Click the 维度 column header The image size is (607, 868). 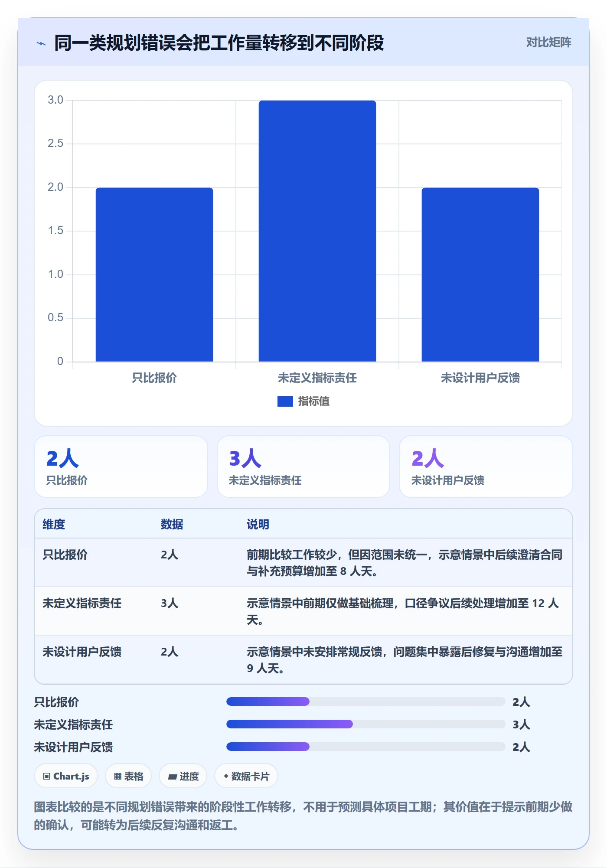tap(54, 524)
